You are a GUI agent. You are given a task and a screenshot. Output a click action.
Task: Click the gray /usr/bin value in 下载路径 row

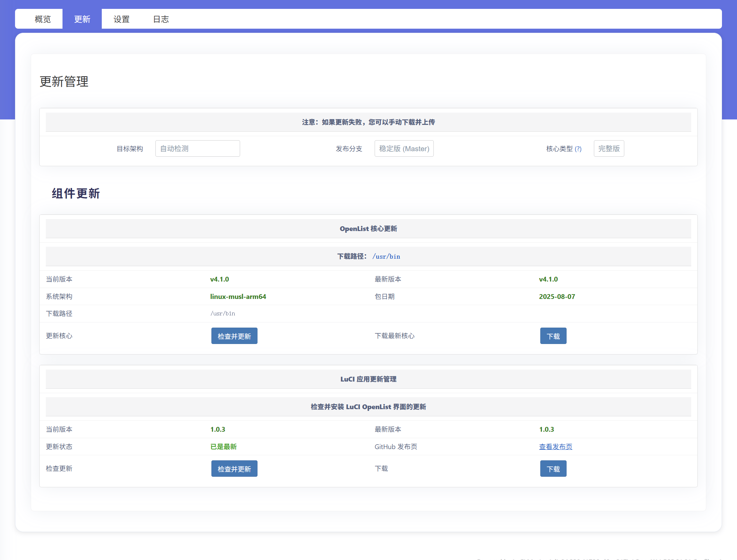coord(223,314)
